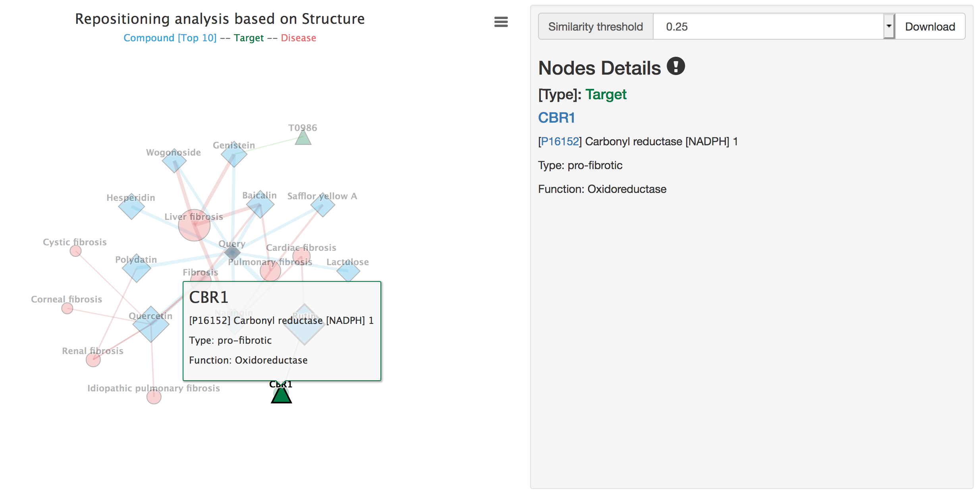
Task: Click the Download button
Action: click(x=930, y=27)
